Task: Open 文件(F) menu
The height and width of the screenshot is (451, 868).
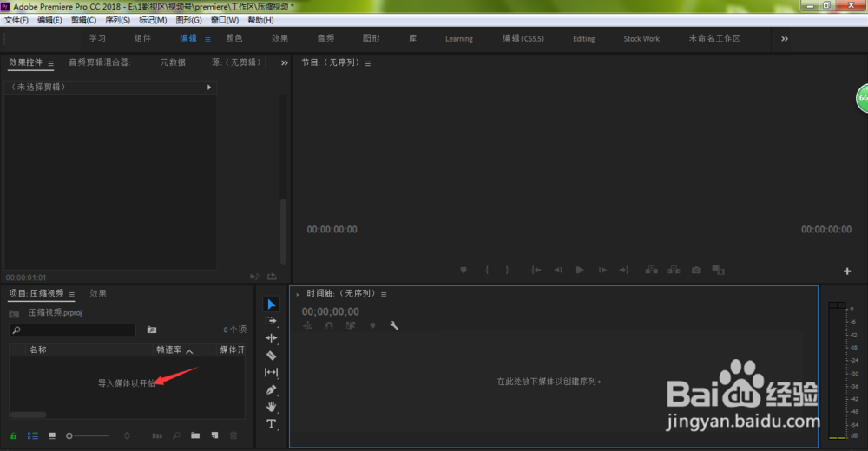Action: coord(16,20)
